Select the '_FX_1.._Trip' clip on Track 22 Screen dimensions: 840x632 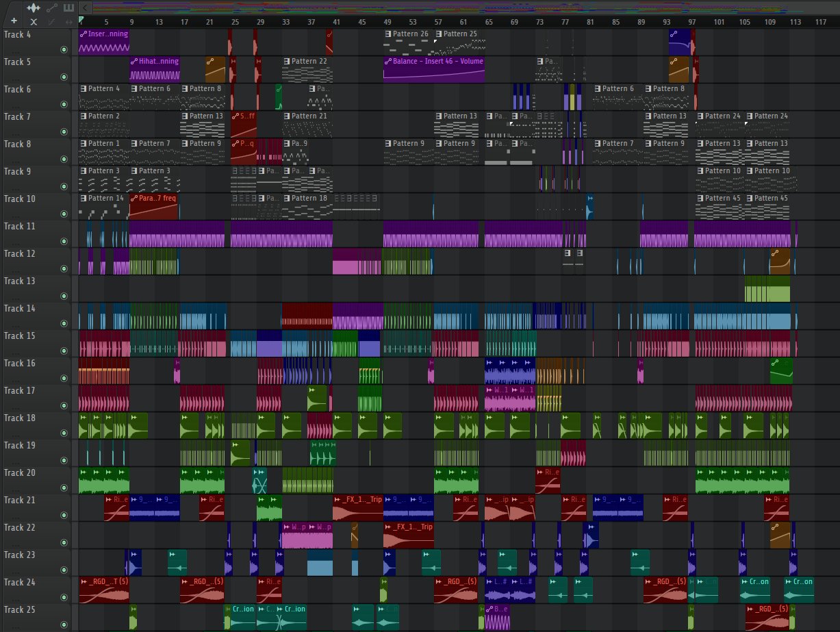[x=409, y=535]
